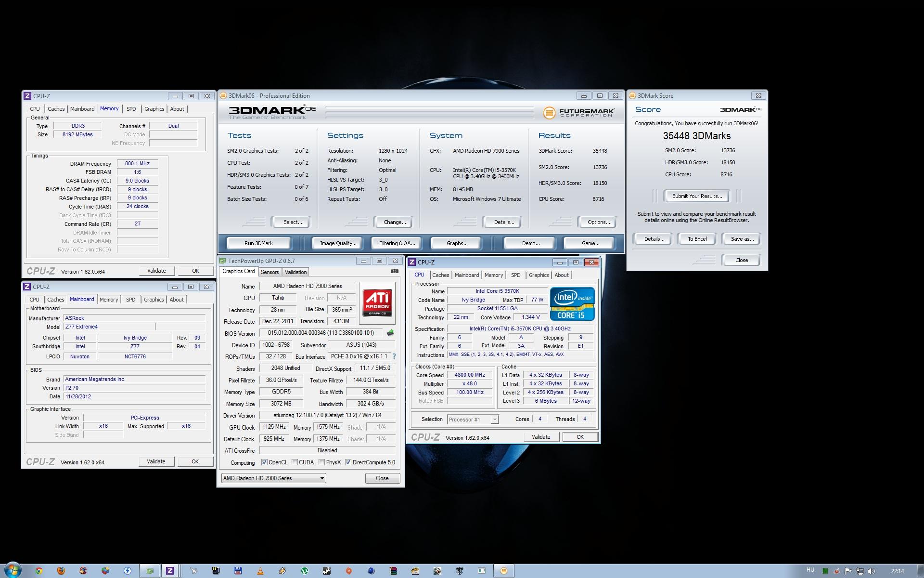Click GPU-Z screenshot camera icon

coord(394,271)
